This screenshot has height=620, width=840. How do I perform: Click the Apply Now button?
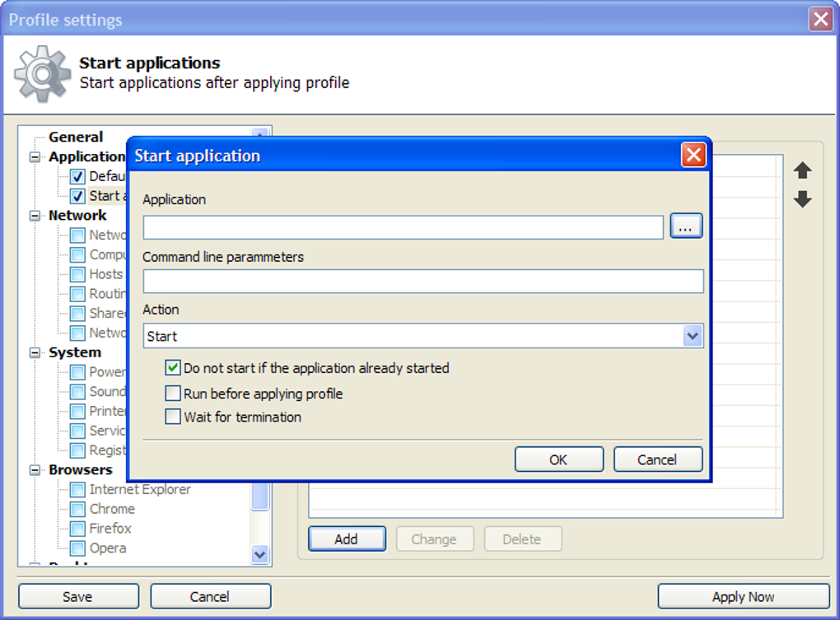coord(742,596)
